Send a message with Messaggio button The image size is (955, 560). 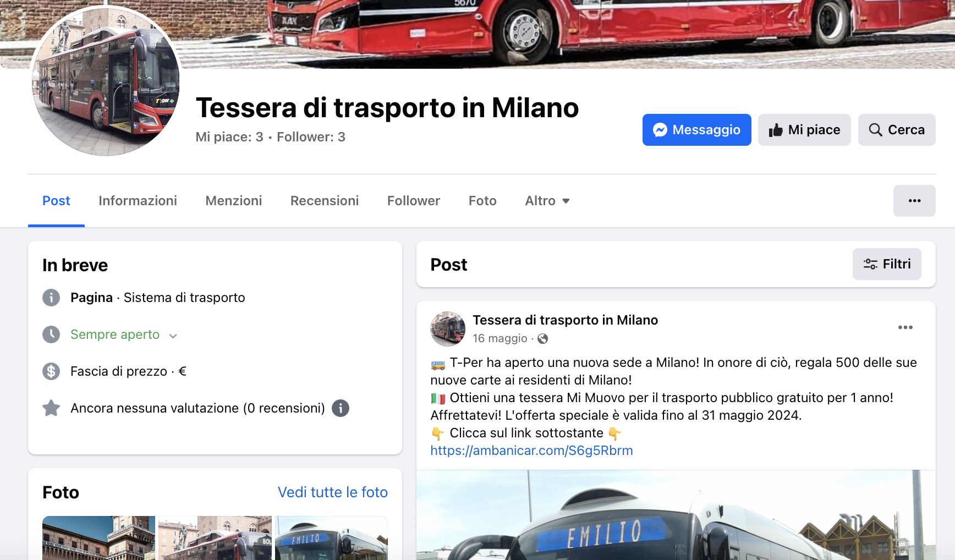tap(696, 130)
